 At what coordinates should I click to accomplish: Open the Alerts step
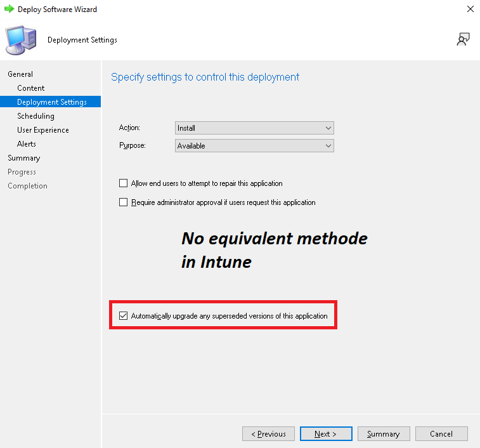27,144
